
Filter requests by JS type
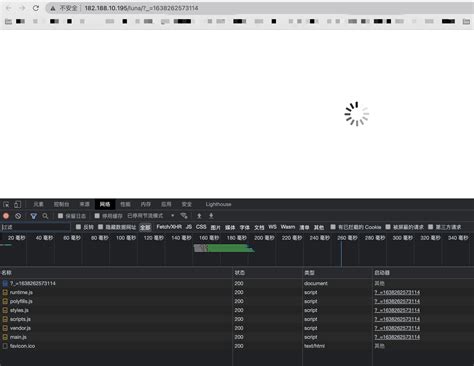[x=189, y=227]
